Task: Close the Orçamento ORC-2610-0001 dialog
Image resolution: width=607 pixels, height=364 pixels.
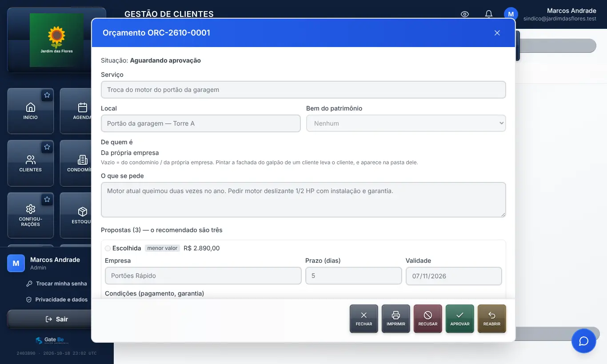Action: 497,33
